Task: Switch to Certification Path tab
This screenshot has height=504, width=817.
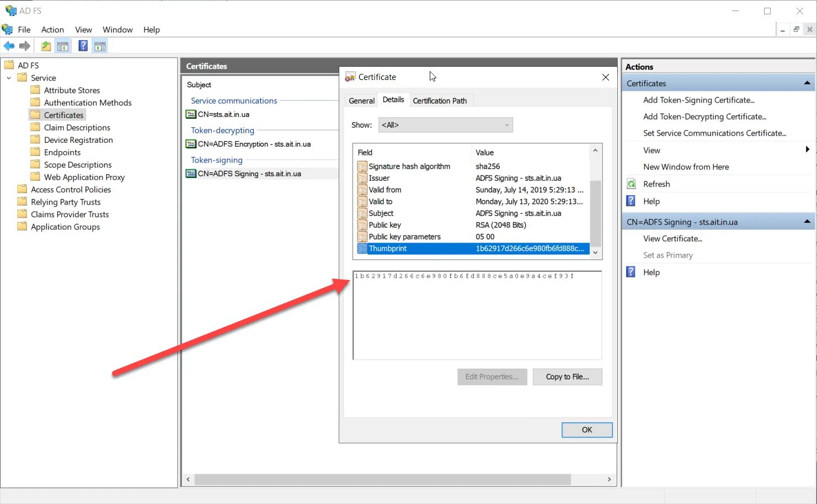Action: pos(440,100)
